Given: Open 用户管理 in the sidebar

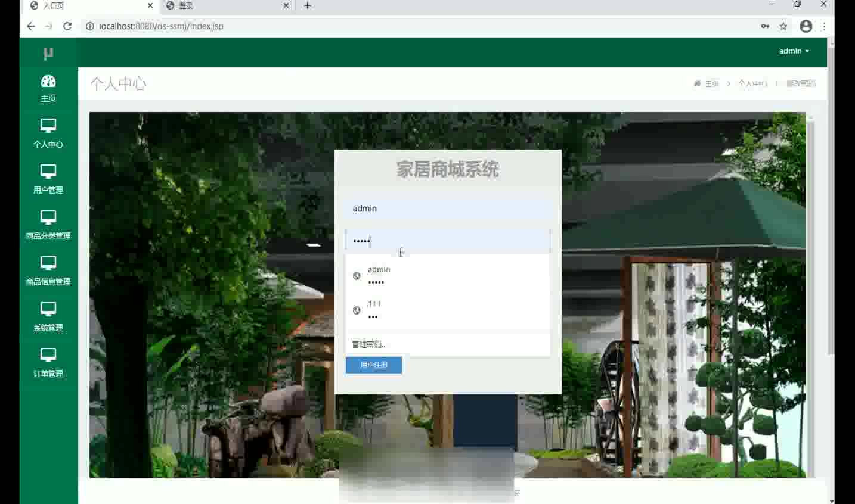Looking at the screenshot, I should point(48,179).
